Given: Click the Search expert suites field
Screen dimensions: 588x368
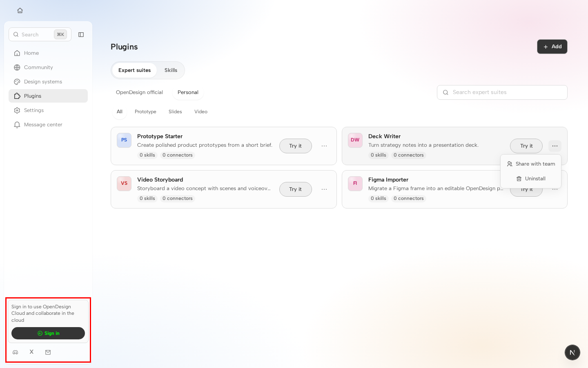Looking at the screenshot, I should coord(502,92).
